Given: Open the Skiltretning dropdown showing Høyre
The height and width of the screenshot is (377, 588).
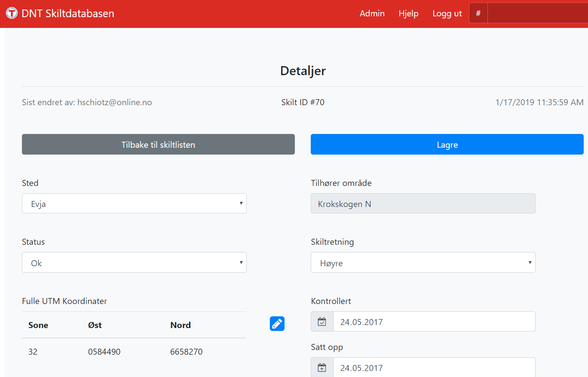Looking at the screenshot, I should click(423, 262).
